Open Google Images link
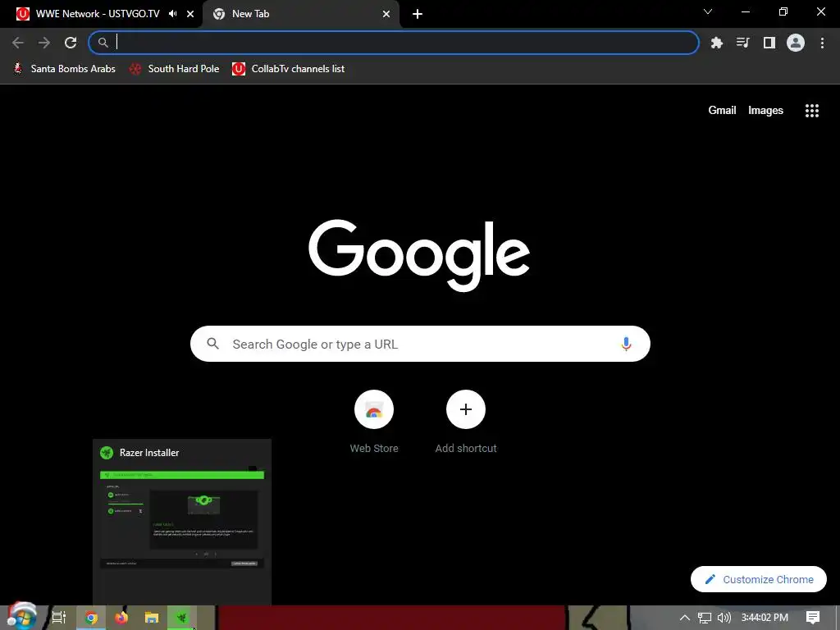 point(765,111)
